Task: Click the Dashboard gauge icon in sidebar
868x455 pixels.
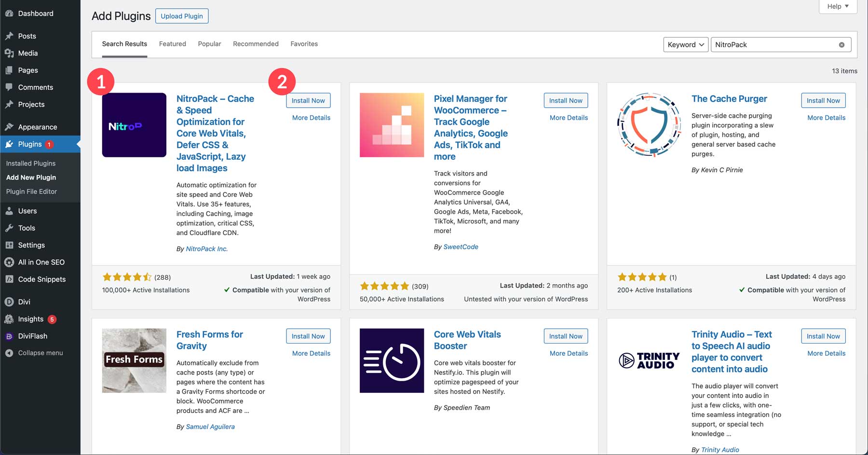Action: click(9, 14)
